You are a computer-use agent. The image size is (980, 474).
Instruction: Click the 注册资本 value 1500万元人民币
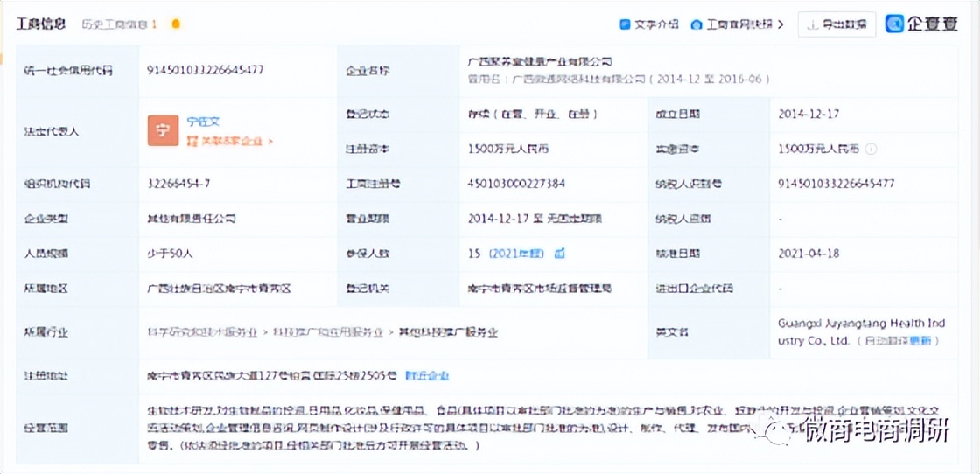[508, 150]
